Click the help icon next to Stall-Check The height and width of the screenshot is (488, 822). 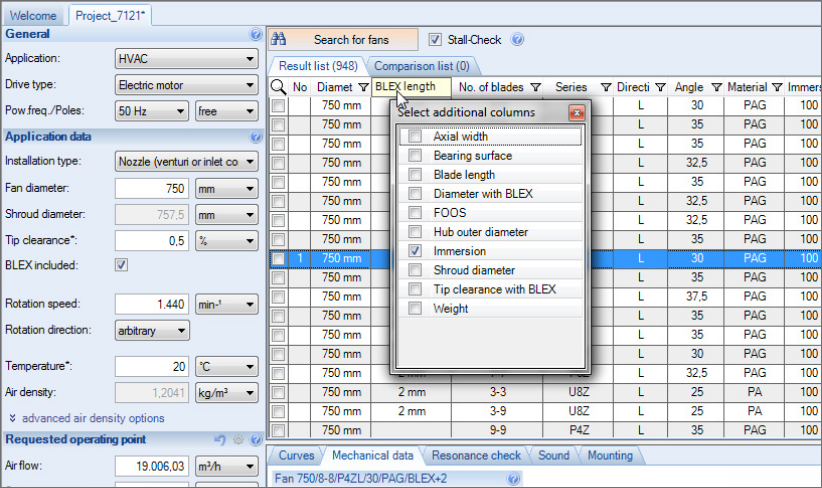[518, 40]
